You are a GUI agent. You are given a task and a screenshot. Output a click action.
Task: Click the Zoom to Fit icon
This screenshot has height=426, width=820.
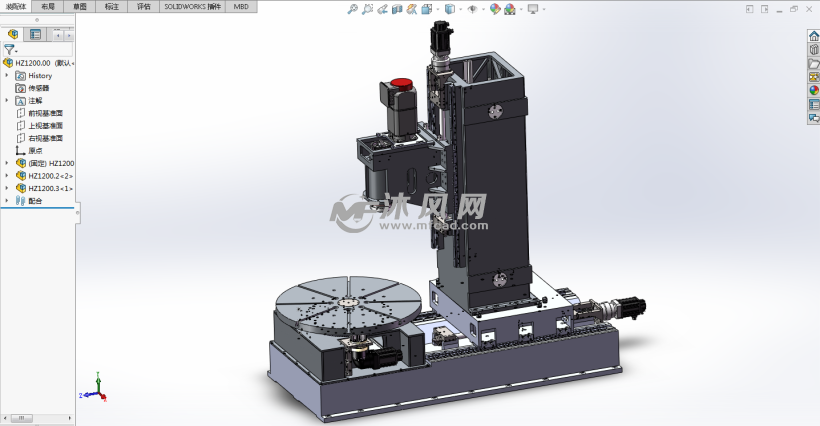[352, 9]
